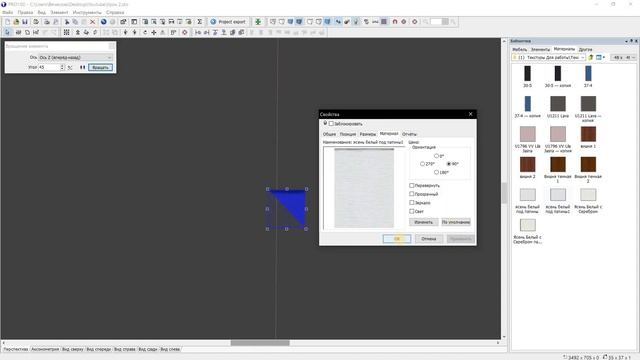Click the Отмена (cancel) button

pyautogui.click(x=429, y=239)
